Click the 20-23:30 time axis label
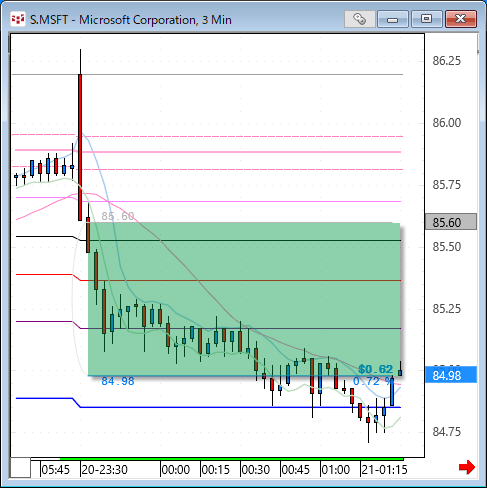 [105, 470]
